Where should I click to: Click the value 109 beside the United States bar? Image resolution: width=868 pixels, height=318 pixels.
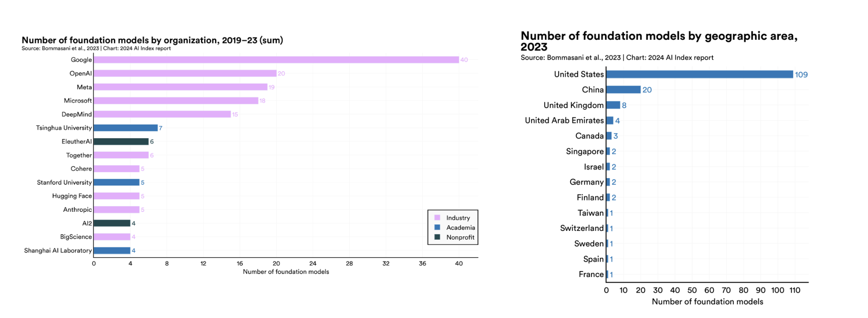coord(801,75)
